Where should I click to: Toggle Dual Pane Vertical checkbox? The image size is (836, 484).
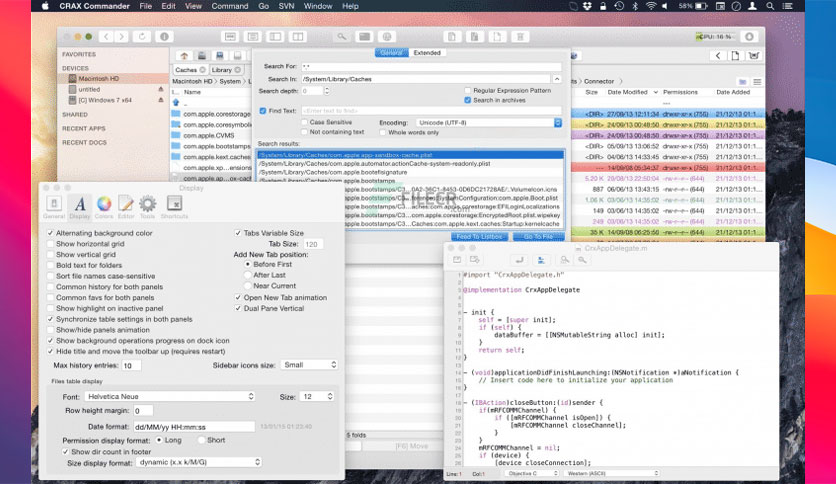[238, 308]
